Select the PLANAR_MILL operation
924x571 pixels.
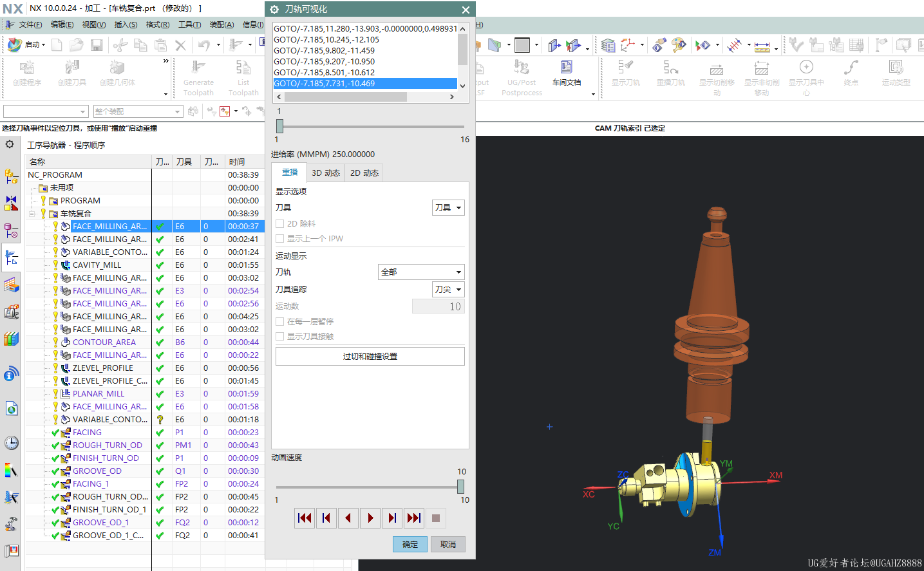point(99,394)
